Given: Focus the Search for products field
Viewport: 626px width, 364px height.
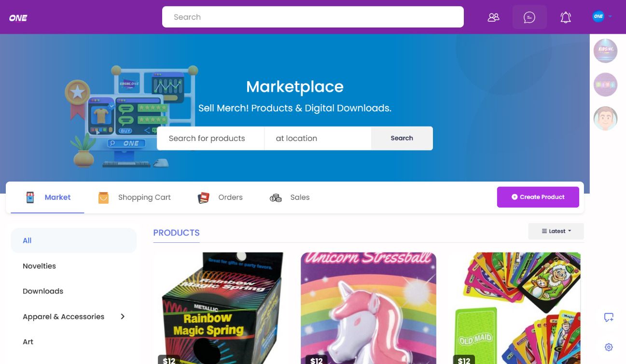Looking at the screenshot, I should click(210, 138).
